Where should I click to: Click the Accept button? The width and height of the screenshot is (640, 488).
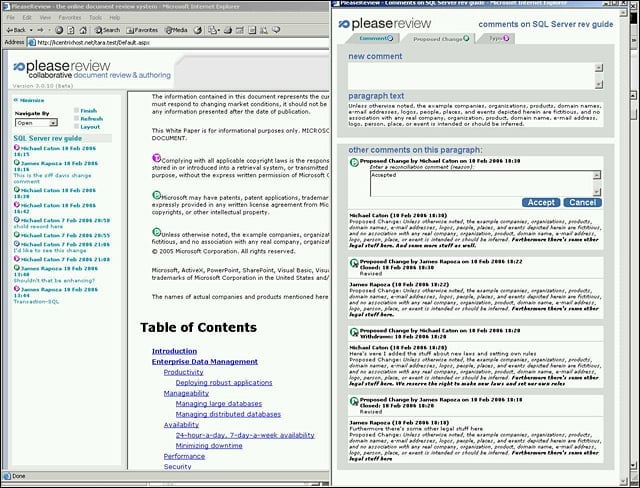(541, 202)
